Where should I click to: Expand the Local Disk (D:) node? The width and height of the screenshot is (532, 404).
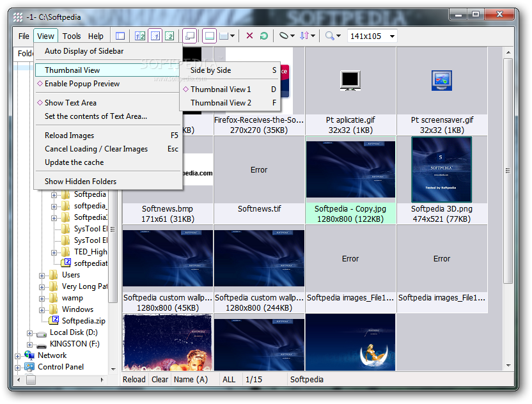click(29, 334)
